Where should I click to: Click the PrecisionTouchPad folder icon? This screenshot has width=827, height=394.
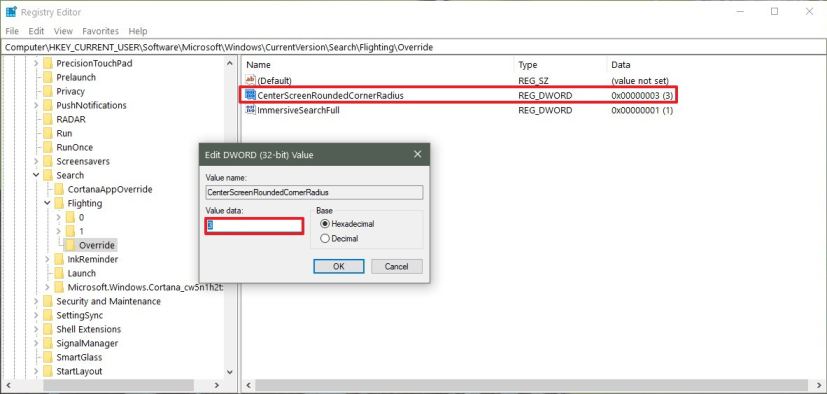[x=48, y=63]
